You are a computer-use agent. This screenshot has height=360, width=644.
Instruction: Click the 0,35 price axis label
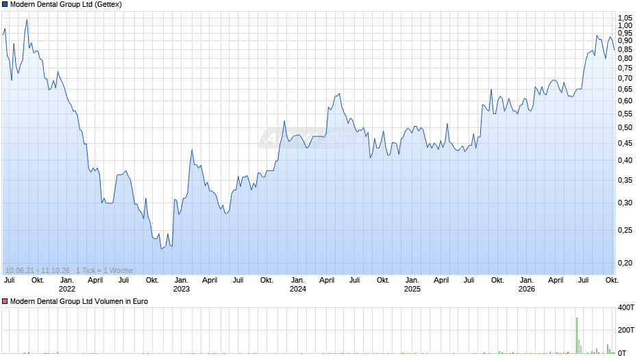click(625, 180)
